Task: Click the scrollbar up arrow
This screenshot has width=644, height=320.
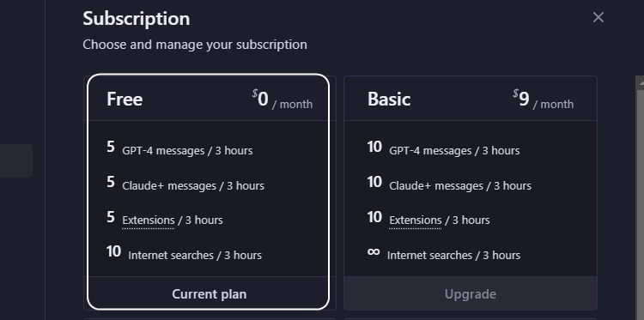Action: pyautogui.click(x=641, y=82)
